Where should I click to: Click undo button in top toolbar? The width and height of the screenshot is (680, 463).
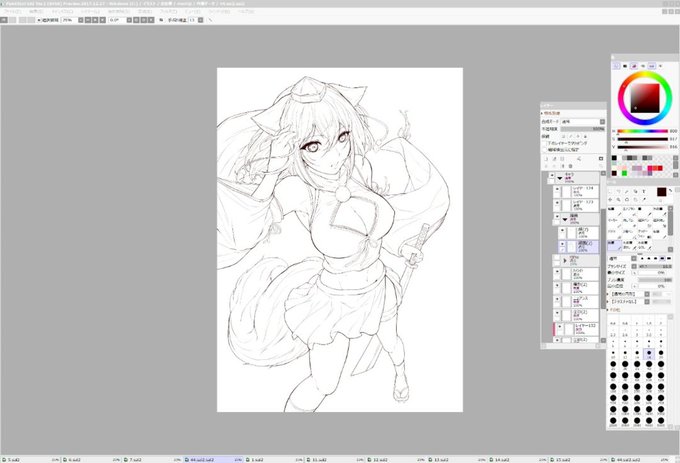coord(3,20)
